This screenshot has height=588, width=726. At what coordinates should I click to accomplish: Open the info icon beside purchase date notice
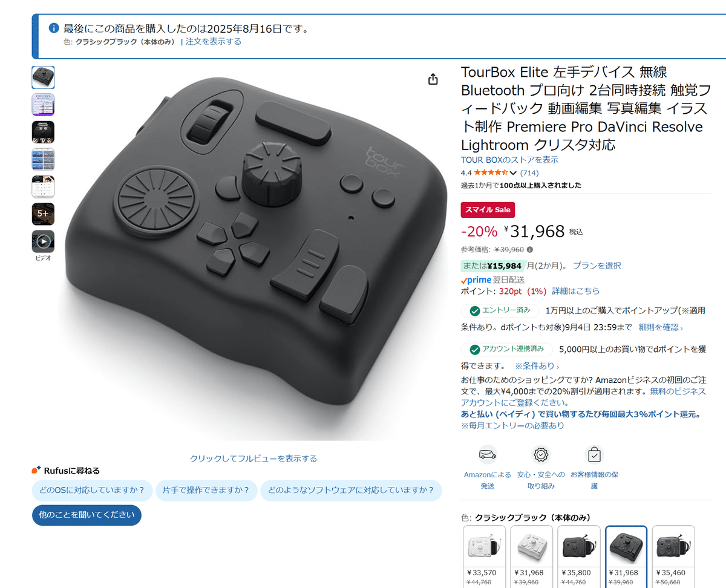pyautogui.click(x=53, y=28)
